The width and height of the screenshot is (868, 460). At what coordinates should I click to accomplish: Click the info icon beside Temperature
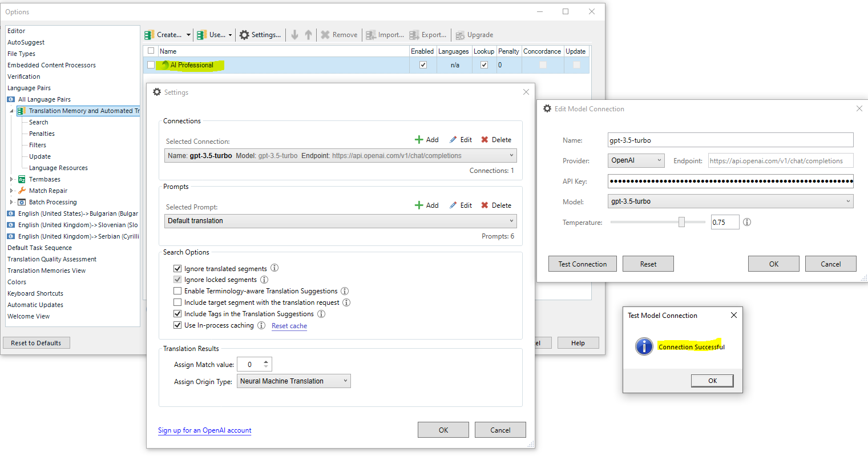[747, 222]
